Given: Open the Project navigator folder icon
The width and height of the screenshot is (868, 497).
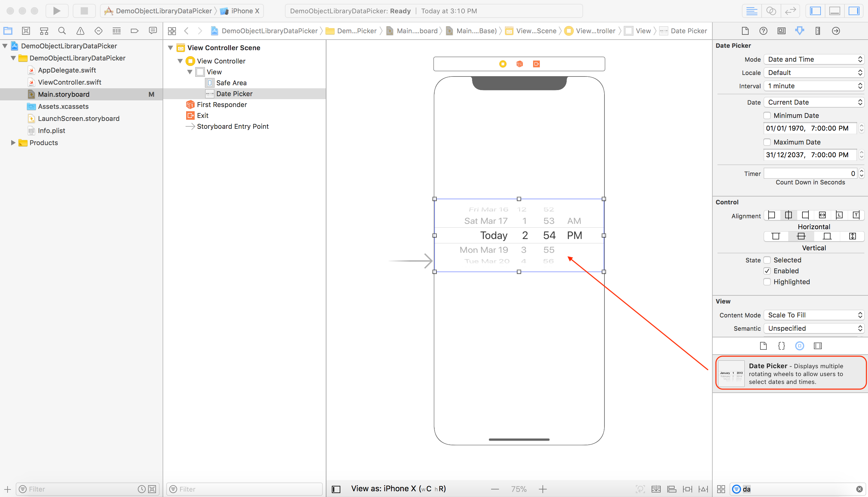Looking at the screenshot, I should (7, 30).
